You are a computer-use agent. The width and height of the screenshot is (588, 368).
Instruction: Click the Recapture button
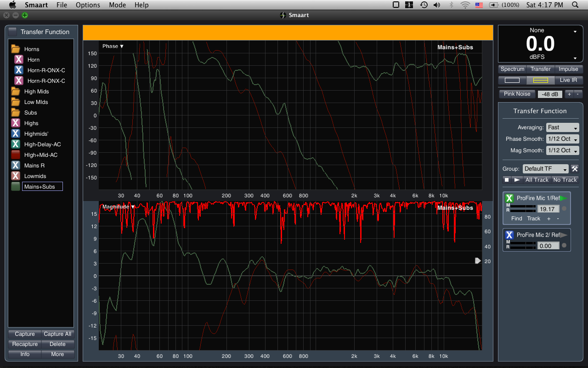coord(25,344)
